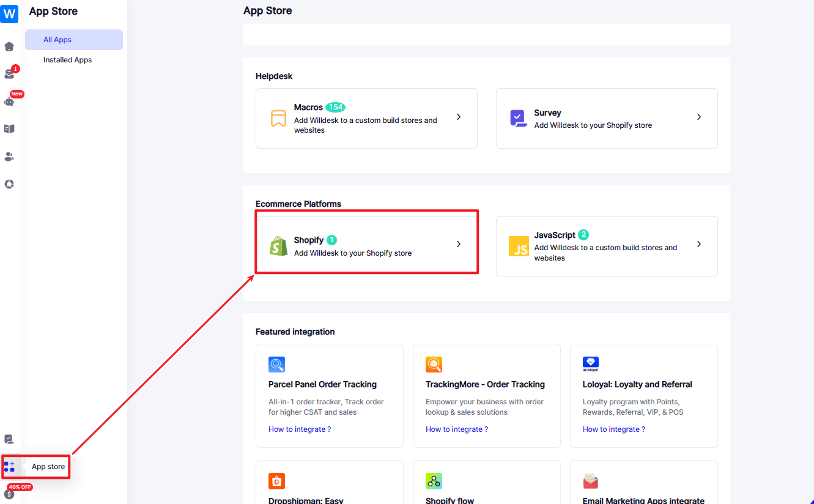The height and width of the screenshot is (504, 814).
Task: Click the All-in-1 order tracker description
Action: 327,407
